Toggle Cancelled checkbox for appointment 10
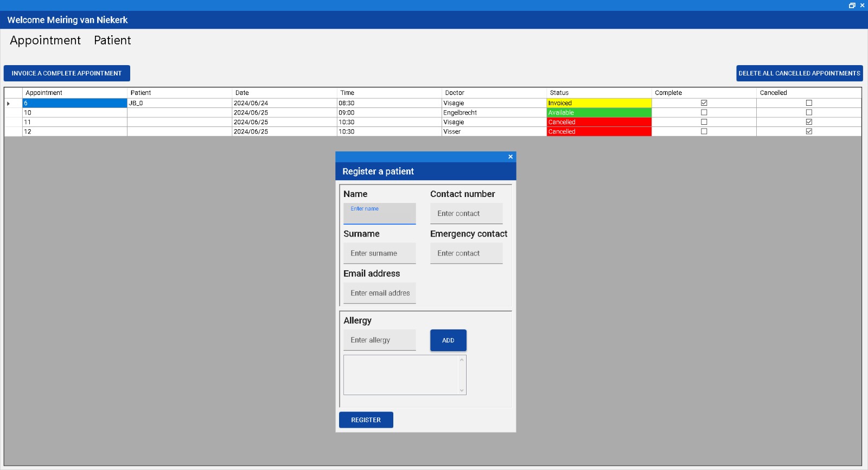The image size is (868, 470). tap(809, 112)
